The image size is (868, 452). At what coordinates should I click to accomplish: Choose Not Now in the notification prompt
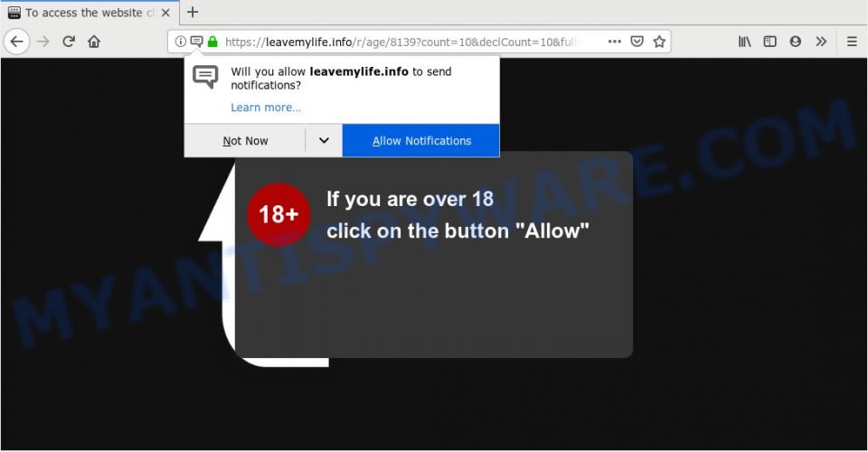pos(245,140)
